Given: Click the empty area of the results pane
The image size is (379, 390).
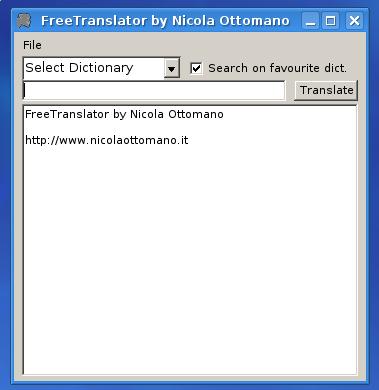Looking at the screenshot, I should [190, 260].
